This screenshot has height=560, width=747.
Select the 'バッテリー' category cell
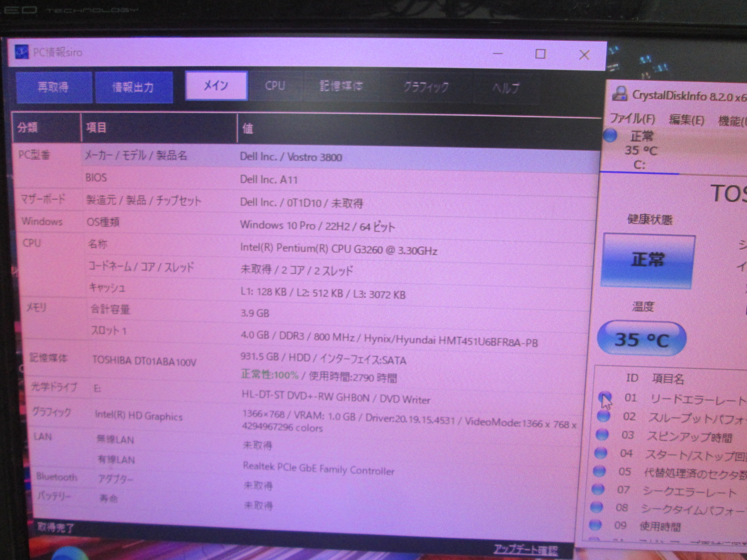pyautogui.click(x=54, y=496)
